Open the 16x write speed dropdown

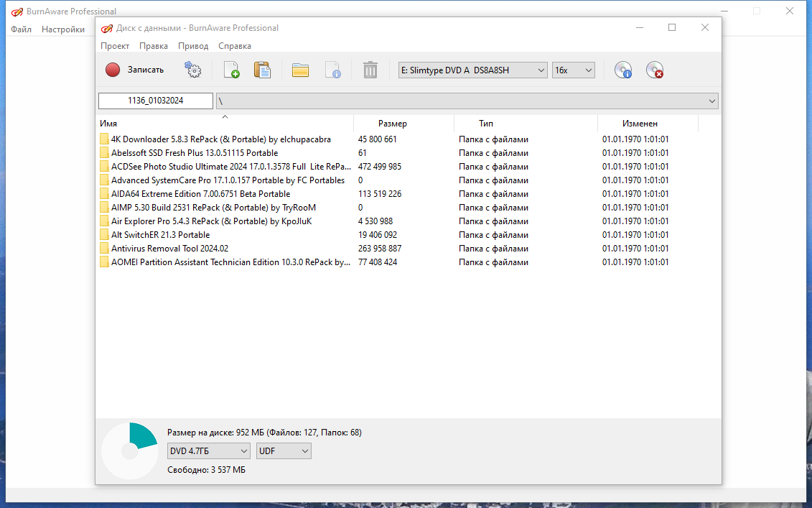(573, 70)
